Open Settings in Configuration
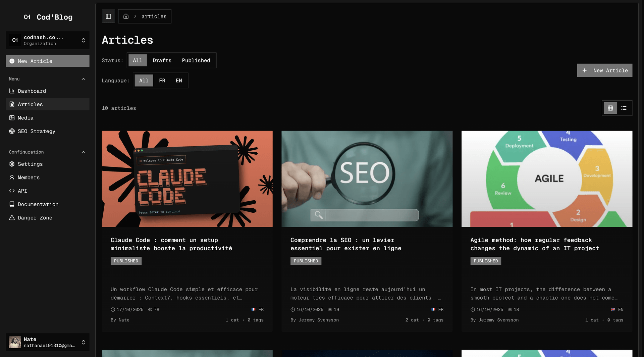The height and width of the screenshot is (357, 644). [x=30, y=164]
